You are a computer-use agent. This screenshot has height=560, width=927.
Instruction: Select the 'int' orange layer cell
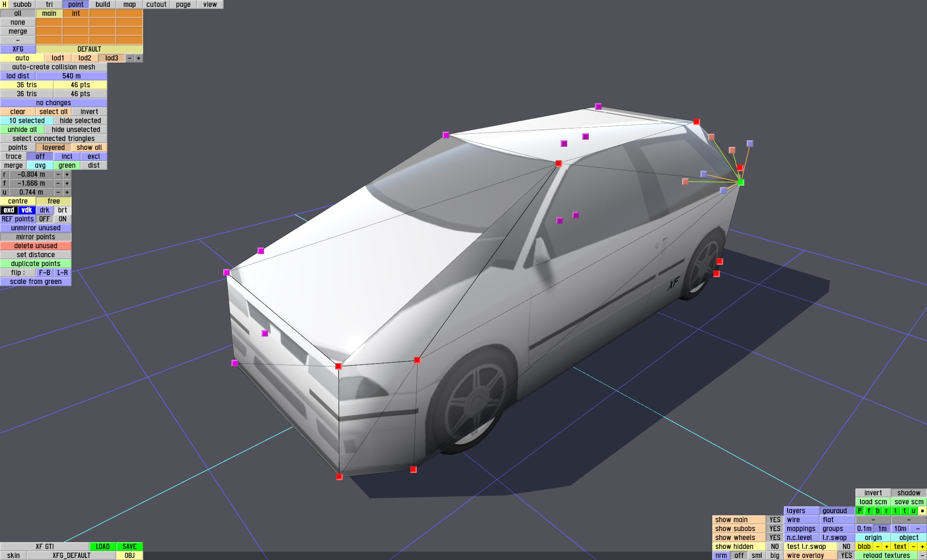coord(76,13)
